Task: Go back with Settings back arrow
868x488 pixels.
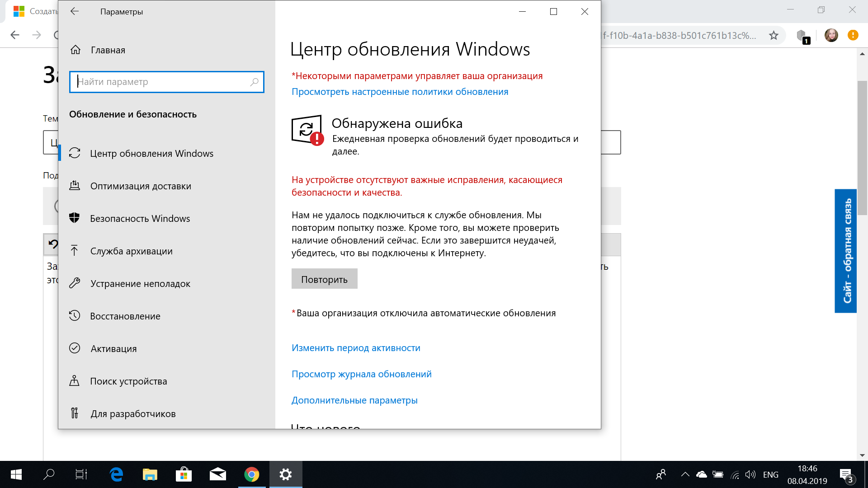Action: pyautogui.click(x=75, y=12)
